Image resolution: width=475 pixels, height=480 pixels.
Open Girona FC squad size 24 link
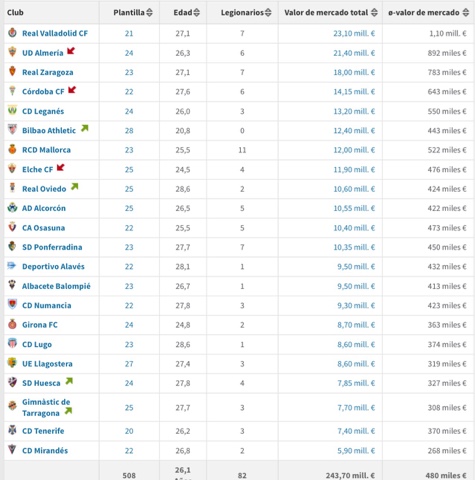tap(129, 325)
